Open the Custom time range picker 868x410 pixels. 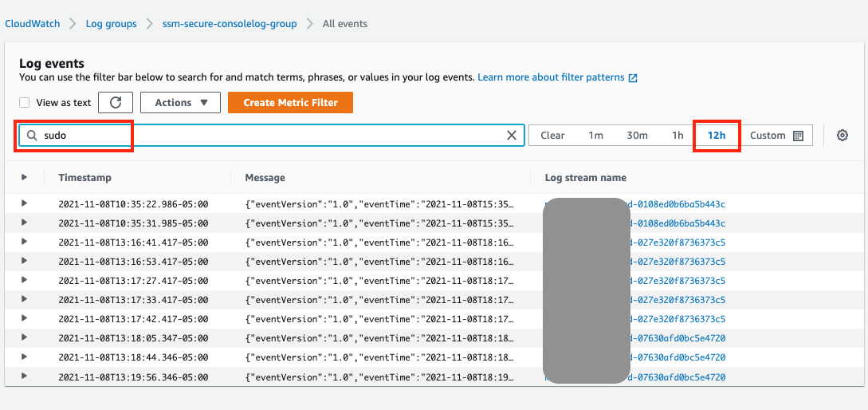[776, 135]
